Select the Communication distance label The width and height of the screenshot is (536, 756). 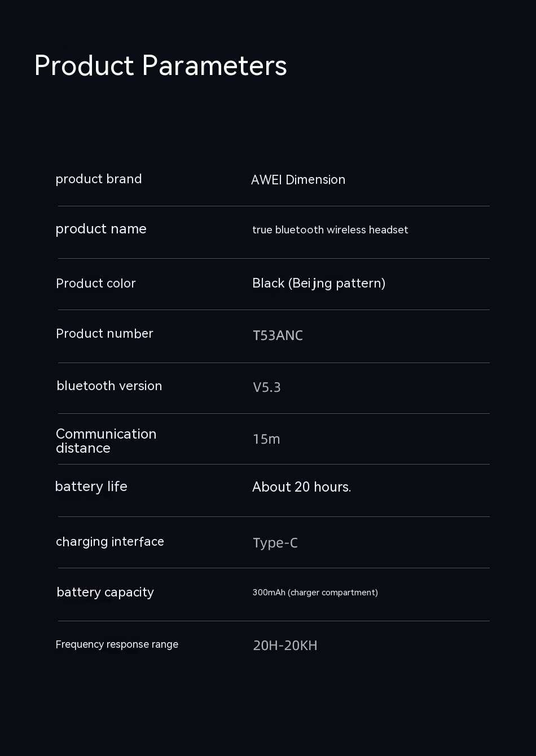click(106, 441)
